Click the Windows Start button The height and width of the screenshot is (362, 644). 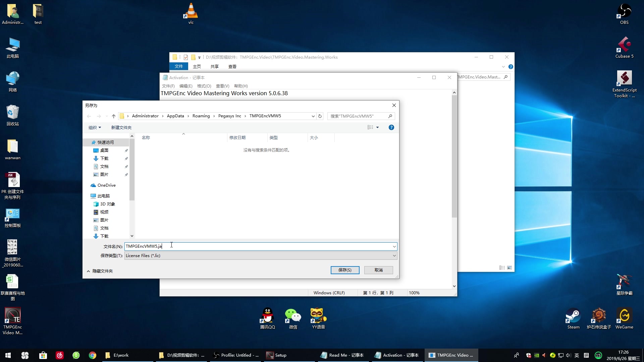(x=8, y=355)
